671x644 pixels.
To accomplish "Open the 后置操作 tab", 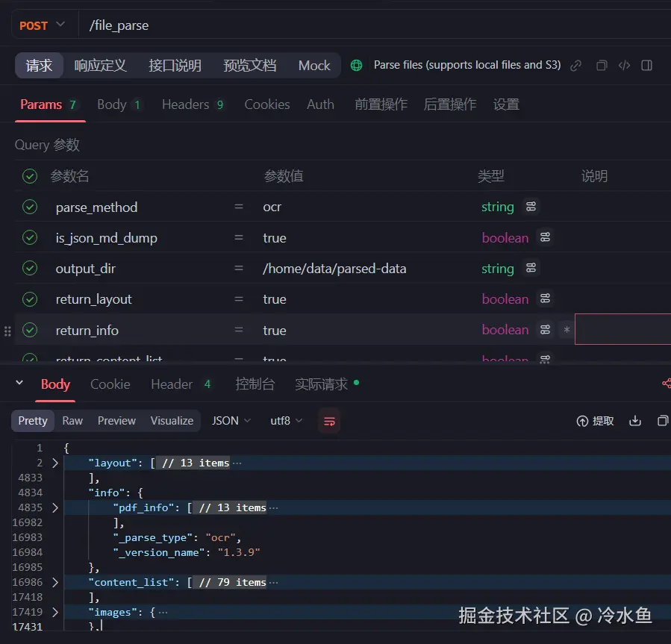I will tap(450, 104).
